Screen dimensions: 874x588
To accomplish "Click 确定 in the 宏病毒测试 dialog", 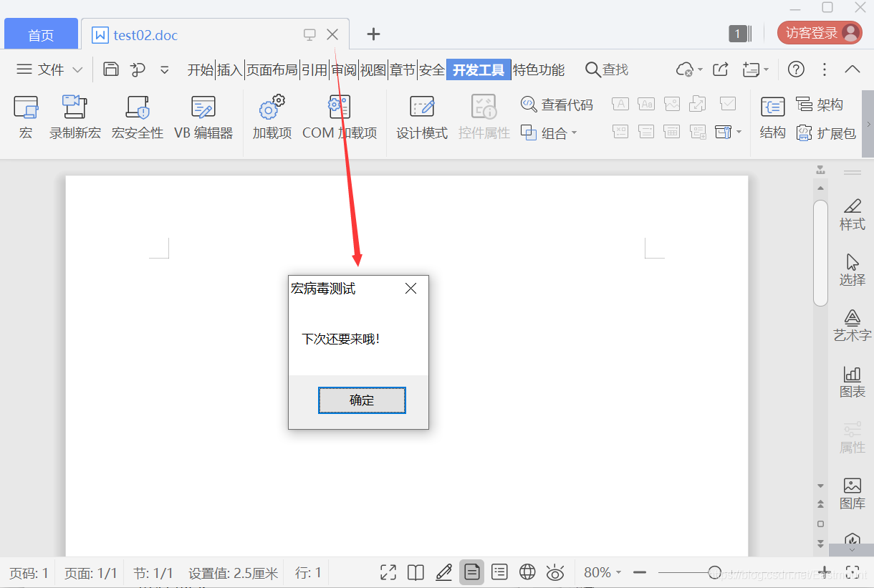I will pos(362,400).
